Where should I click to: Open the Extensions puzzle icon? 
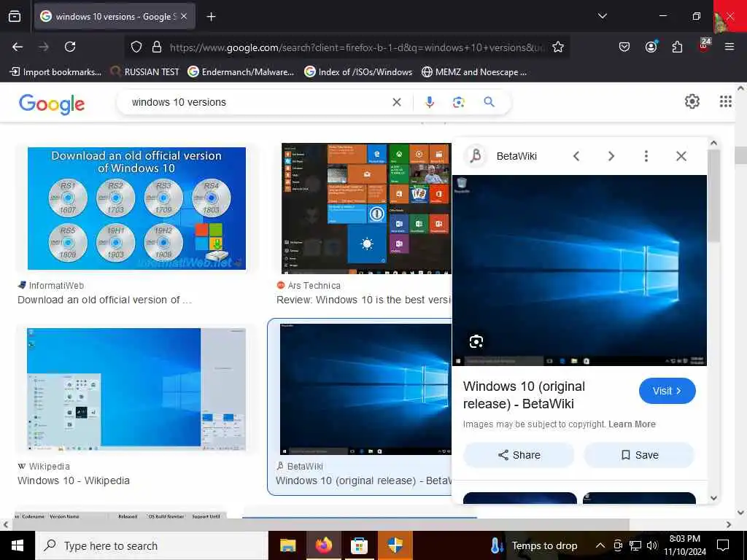click(677, 47)
